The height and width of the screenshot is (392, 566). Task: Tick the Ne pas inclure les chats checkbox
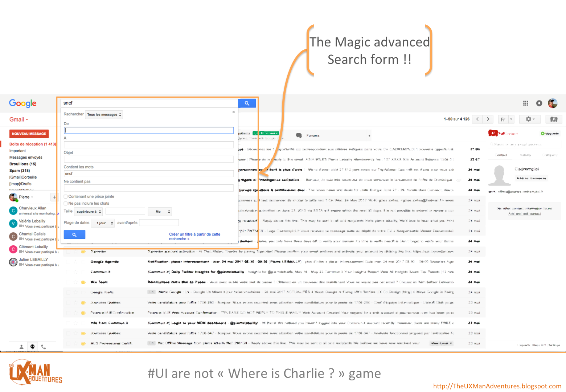(66, 203)
